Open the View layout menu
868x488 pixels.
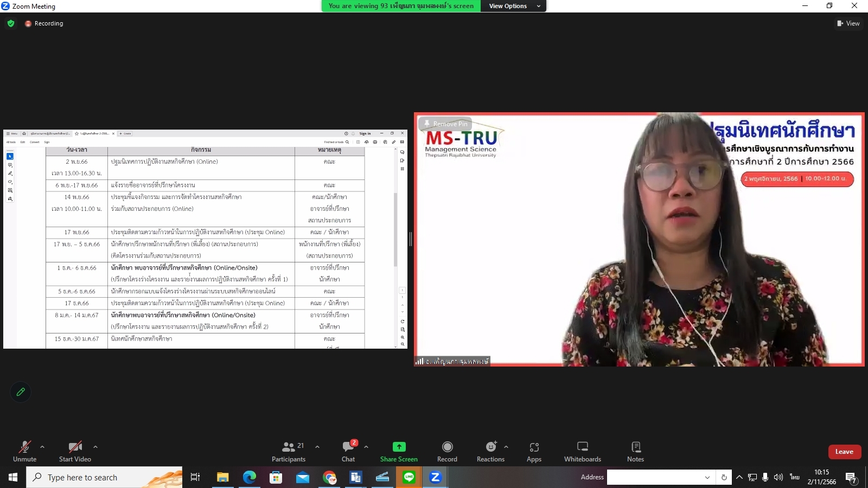click(x=848, y=23)
